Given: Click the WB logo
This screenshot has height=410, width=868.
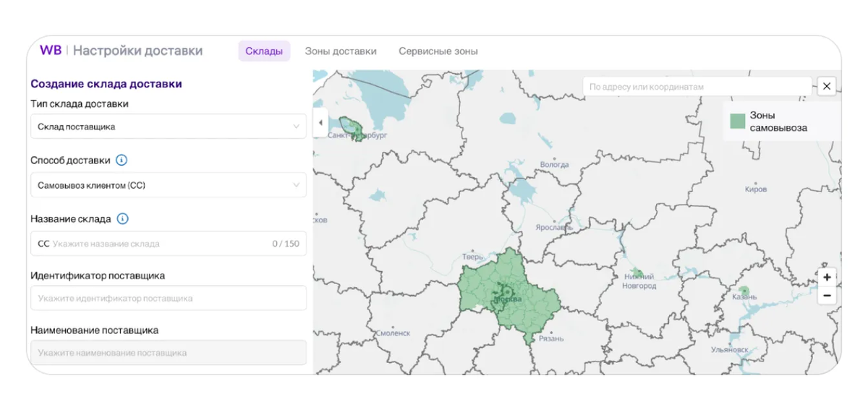Looking at the screenshot, I should tap(50, 51).
